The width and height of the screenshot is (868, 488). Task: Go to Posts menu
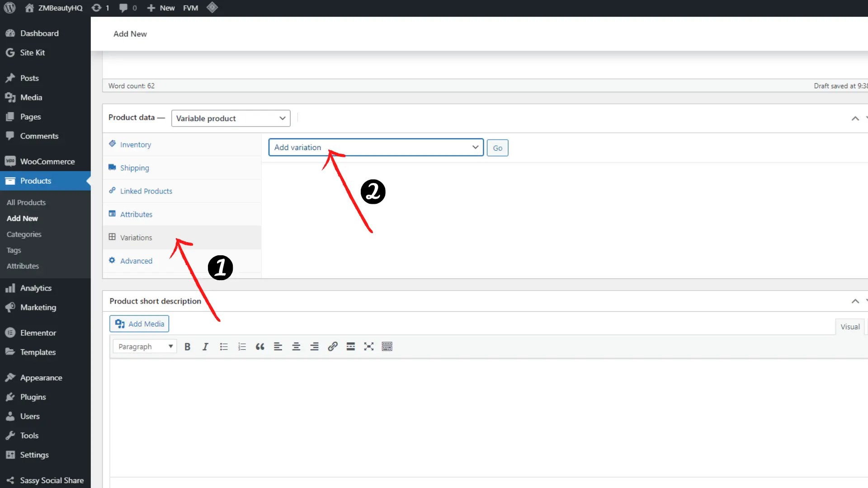45,78
